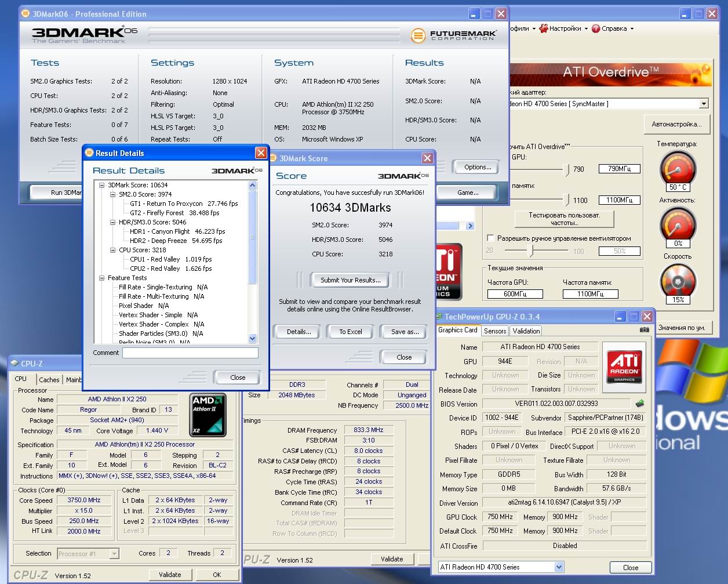Switch to the Caches tab in CPU-Z
The height and width of the screenshot is (584, 728).
[49, 380]
